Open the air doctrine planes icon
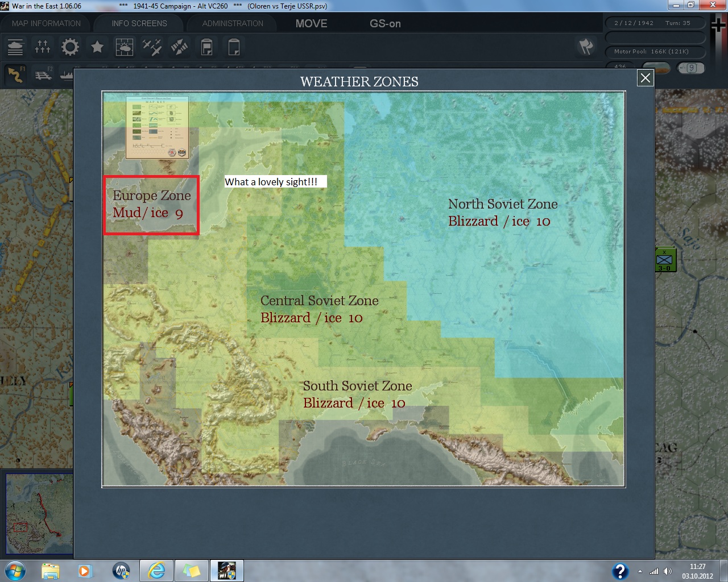This screenshot has width=728, height=582. 152,47
